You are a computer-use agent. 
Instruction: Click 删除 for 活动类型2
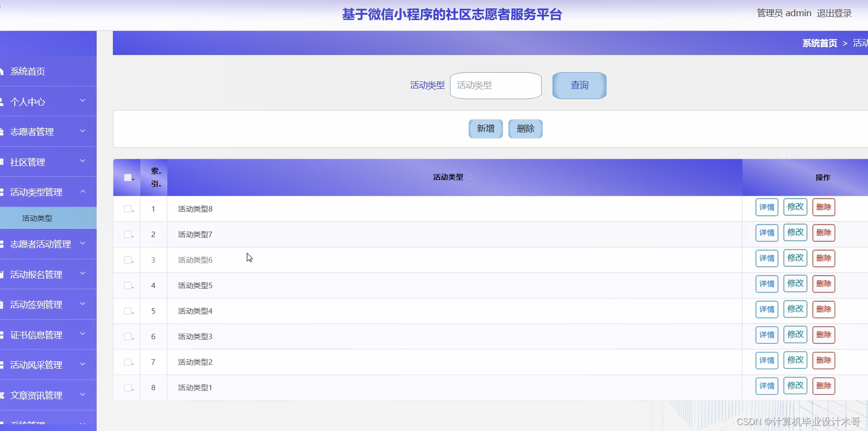[x=824, y=361]
